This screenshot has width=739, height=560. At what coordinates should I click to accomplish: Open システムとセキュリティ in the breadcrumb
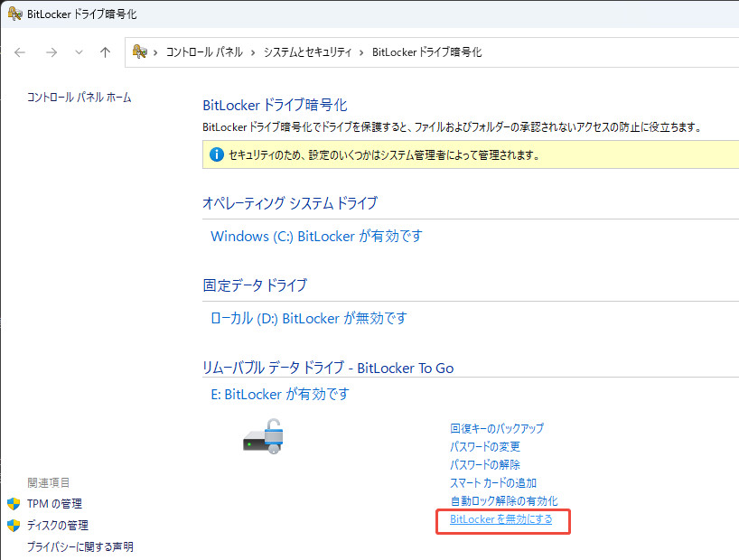(x=307, y=51)
